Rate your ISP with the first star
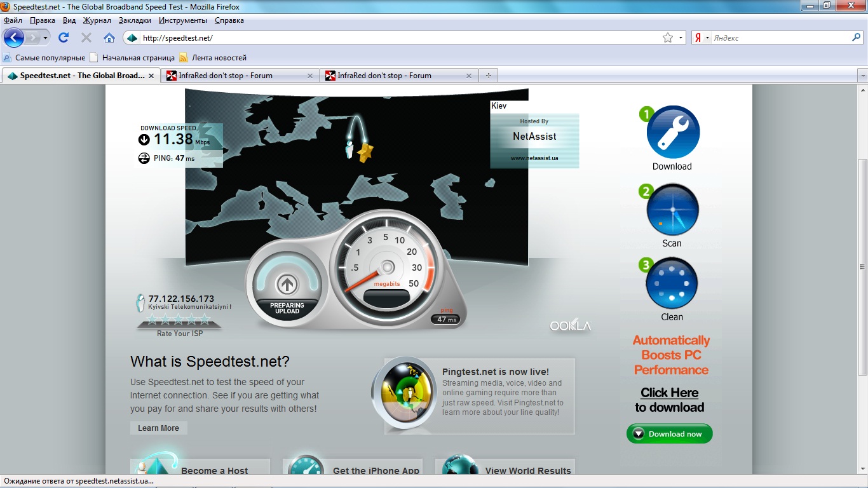This screenshot has height=488, width=868. (x=153, y=320)
